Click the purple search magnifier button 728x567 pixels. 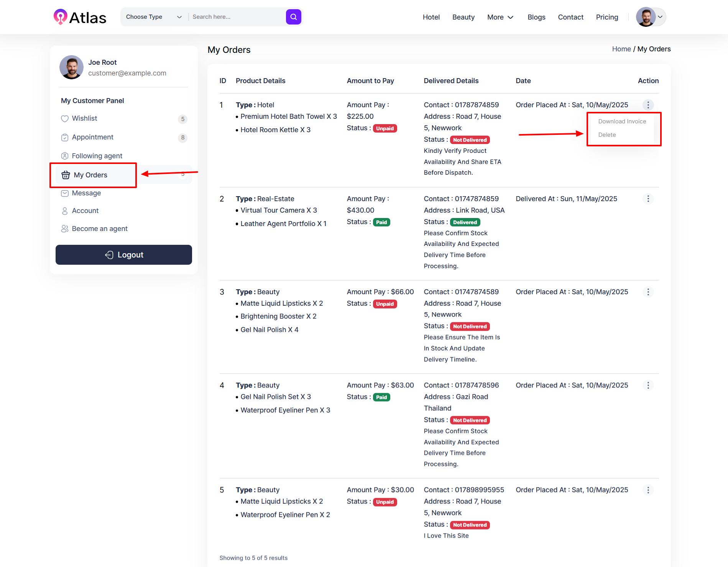[293, 17]
